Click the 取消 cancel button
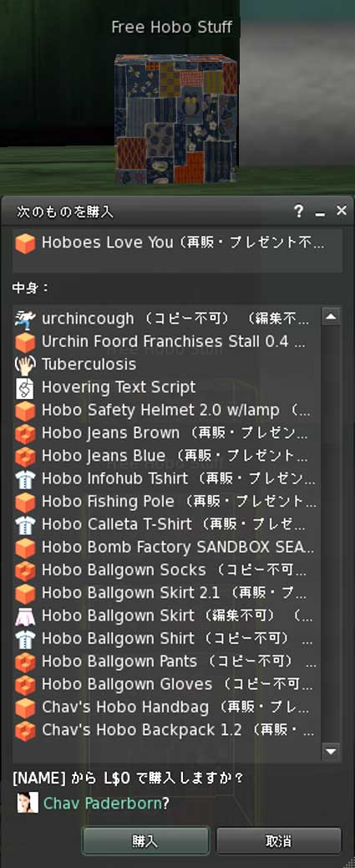 279,841
